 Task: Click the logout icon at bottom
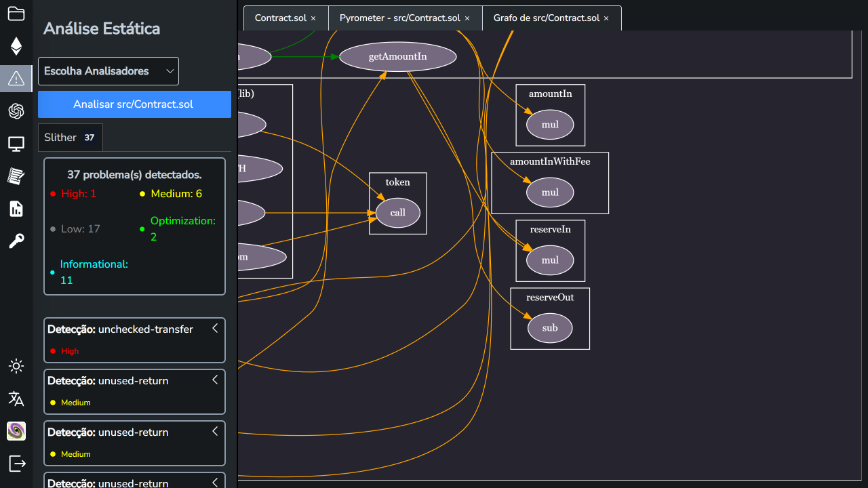(x=16, y=464)
